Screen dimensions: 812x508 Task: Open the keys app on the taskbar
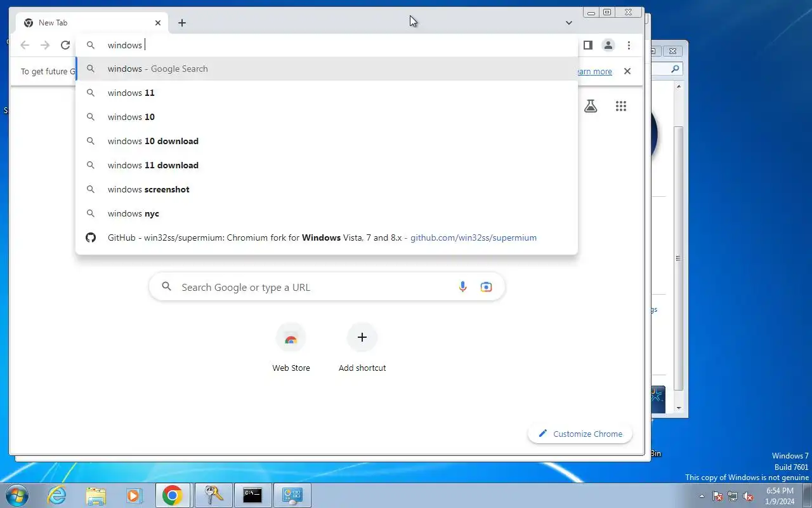pyautogui.click(x=214, y=495)
